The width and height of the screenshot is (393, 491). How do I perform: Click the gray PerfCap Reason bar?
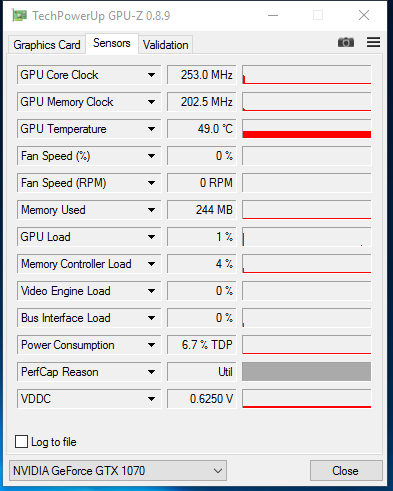(307, 372)
